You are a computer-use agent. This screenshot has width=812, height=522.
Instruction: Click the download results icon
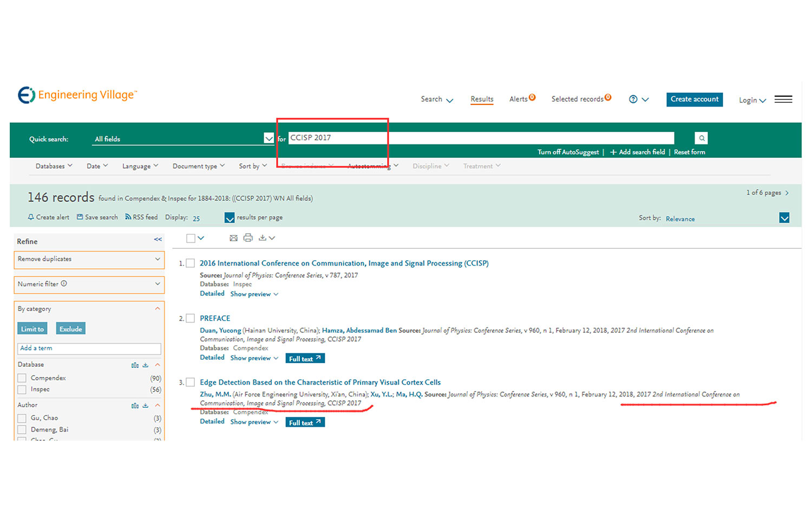pyautogui.click(x=263, y=238)
